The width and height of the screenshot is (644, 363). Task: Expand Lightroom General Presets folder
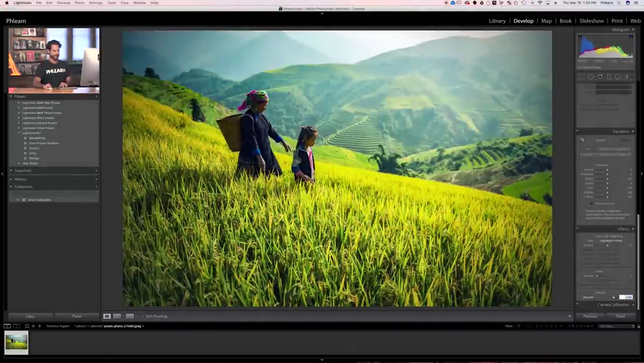point(19,123)
